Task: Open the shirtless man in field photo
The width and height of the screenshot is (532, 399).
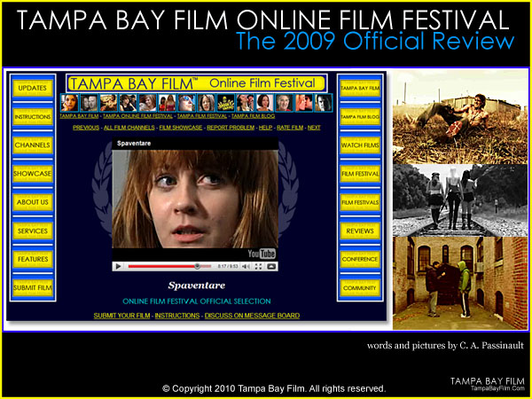Action: [x=460, y=117]
